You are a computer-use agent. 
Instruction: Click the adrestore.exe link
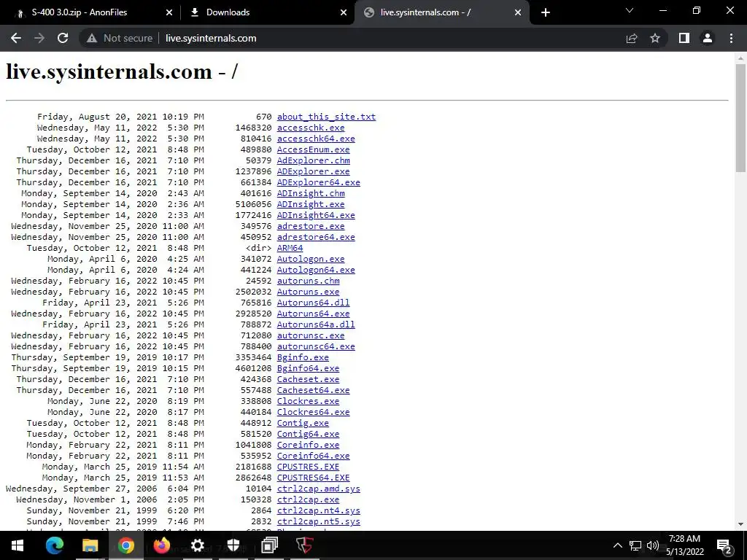[311, 226]
